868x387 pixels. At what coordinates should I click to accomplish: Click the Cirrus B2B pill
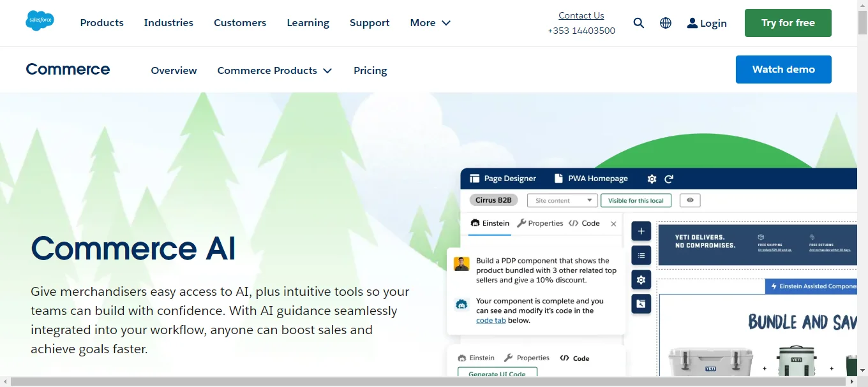click(x=494, y=200)
